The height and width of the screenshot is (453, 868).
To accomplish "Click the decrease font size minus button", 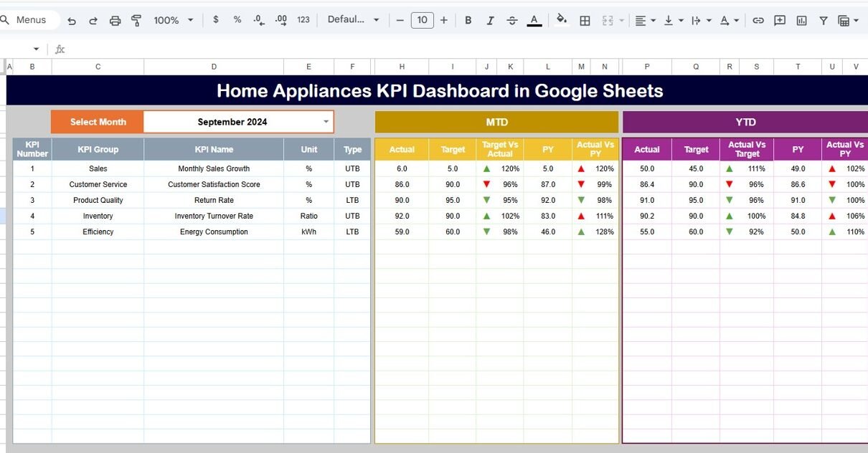I will coord(400,20).
